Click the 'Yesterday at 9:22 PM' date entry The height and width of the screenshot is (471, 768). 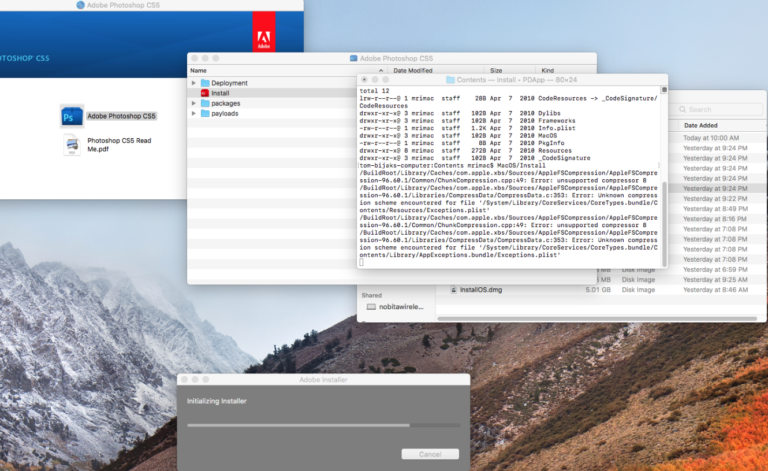point(715,199)
